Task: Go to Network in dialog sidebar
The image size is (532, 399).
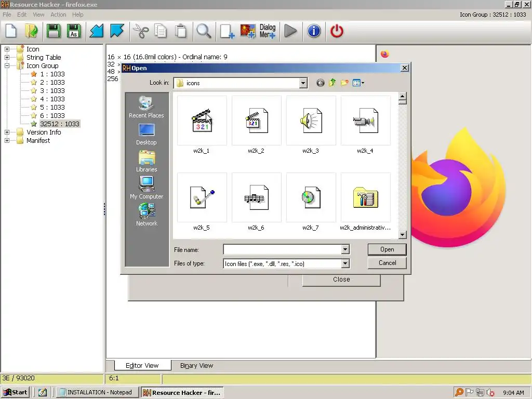Action: (146, 215)
